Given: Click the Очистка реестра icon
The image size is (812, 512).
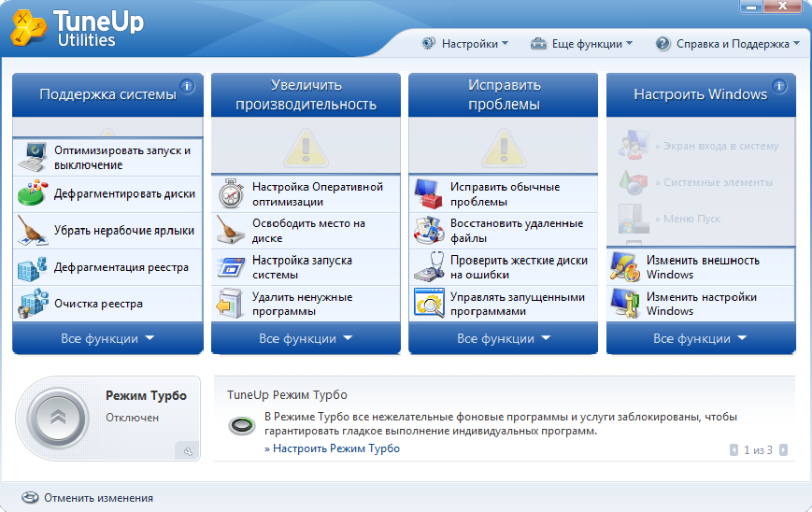Looking at the screenshot, I should (32, 304).
